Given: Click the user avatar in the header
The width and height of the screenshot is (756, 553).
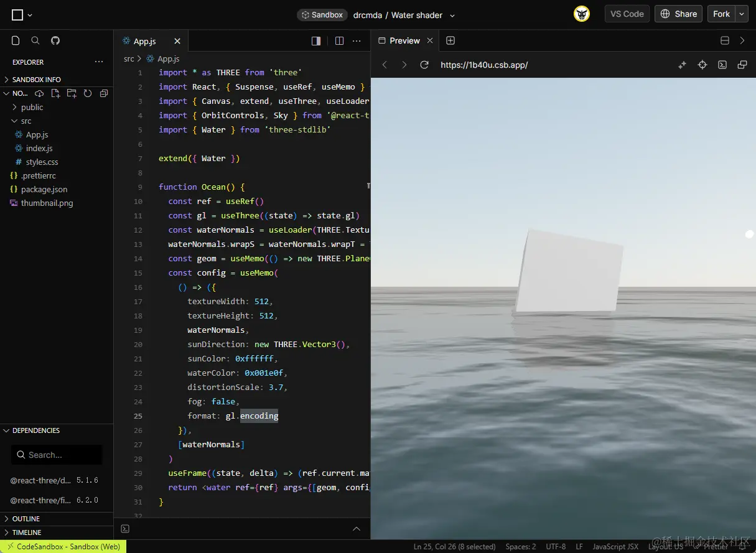Looking at the screenshot, I should coord(582,14).
